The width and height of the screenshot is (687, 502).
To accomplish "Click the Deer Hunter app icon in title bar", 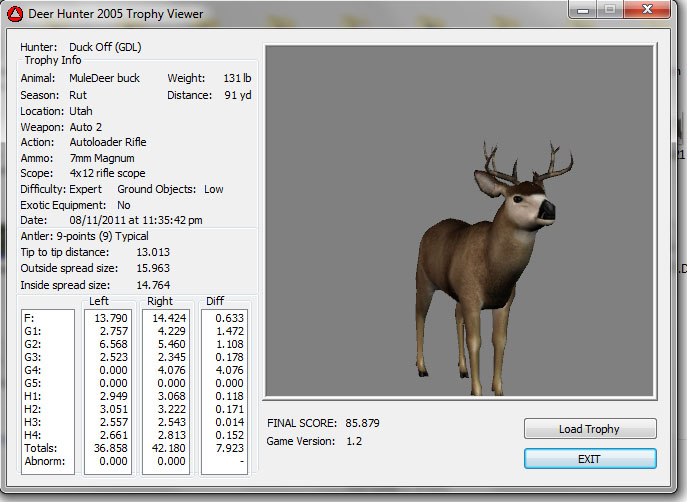I will (14, 14).
